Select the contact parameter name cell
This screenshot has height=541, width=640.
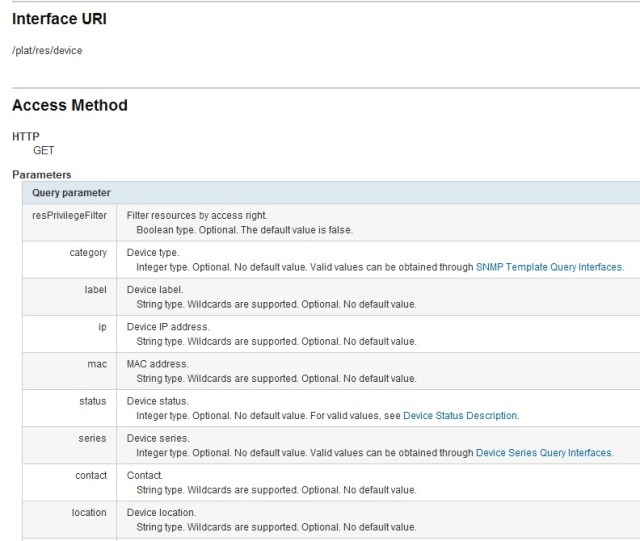pyautogui.click(x=91, y=475)
